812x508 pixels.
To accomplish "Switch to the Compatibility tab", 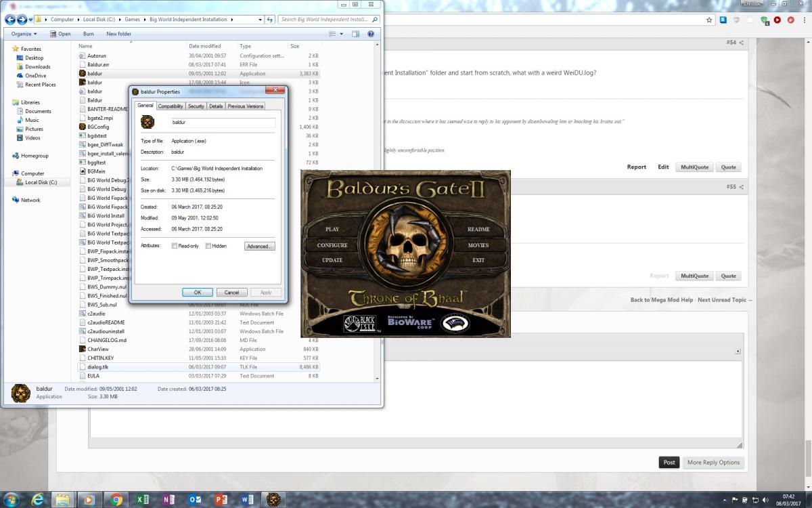I will click(171, 106).
